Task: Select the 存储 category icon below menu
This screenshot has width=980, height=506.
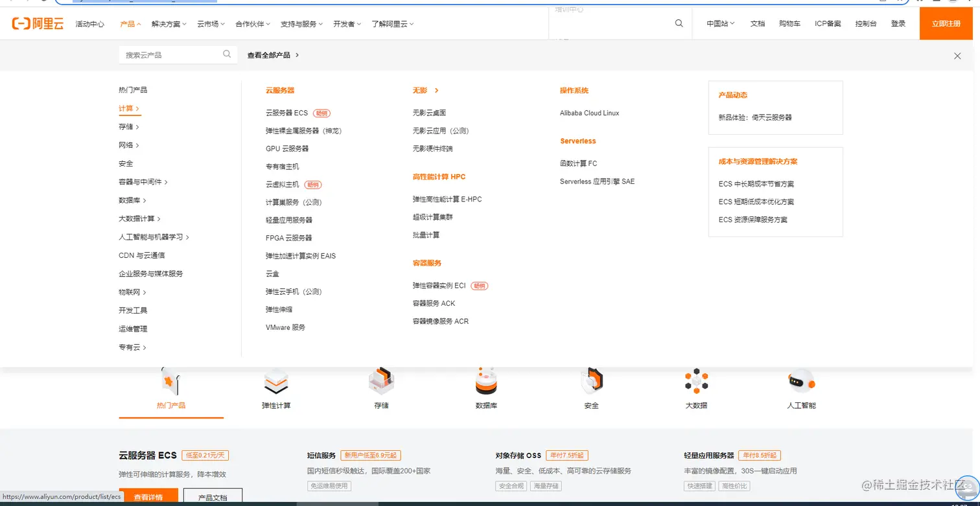Action: pyautogui.click(x=381, y=382)
